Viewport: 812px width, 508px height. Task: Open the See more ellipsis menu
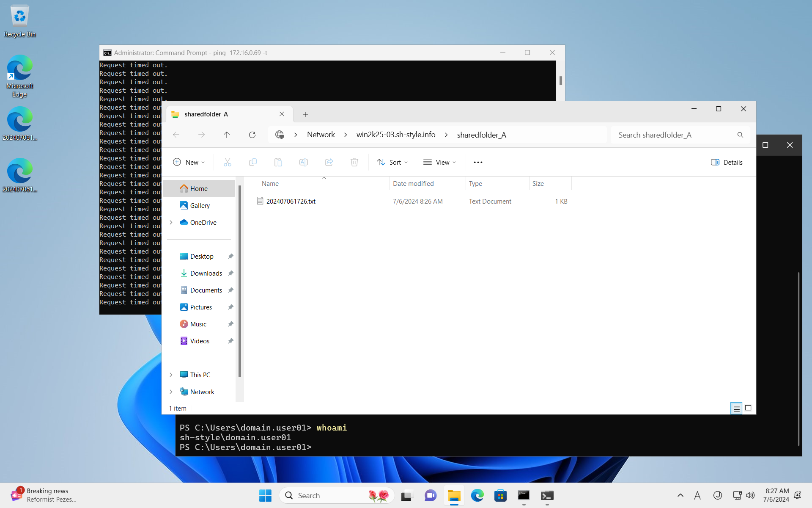[478, 162]
